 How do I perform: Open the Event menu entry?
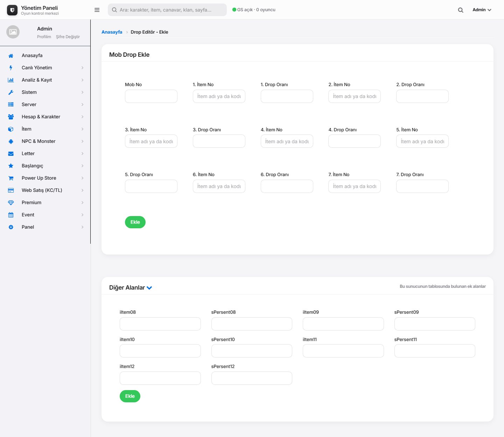(x=45, y=215)
